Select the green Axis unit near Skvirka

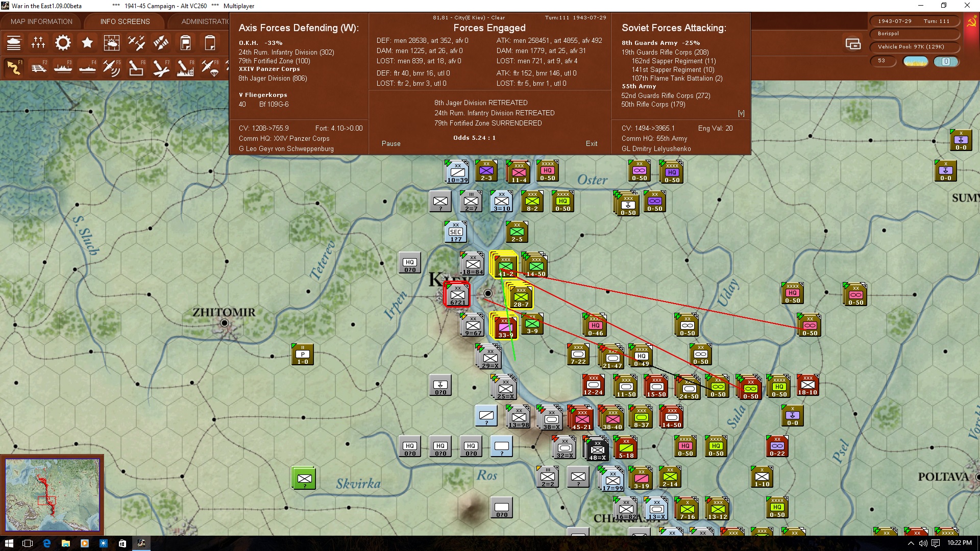(x=304, y=478)
